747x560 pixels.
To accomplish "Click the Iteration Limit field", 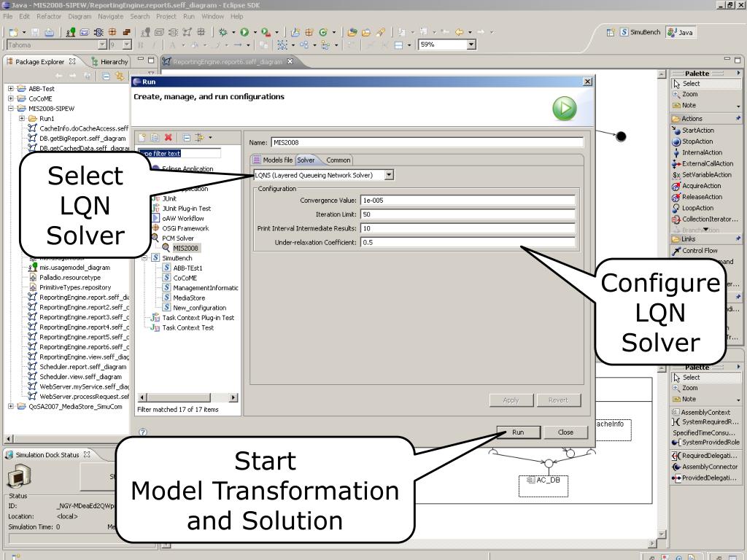I will click(468, 214).
